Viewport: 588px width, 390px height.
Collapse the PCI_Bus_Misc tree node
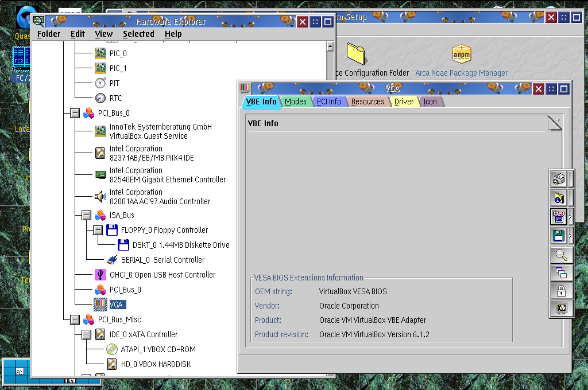75,319
